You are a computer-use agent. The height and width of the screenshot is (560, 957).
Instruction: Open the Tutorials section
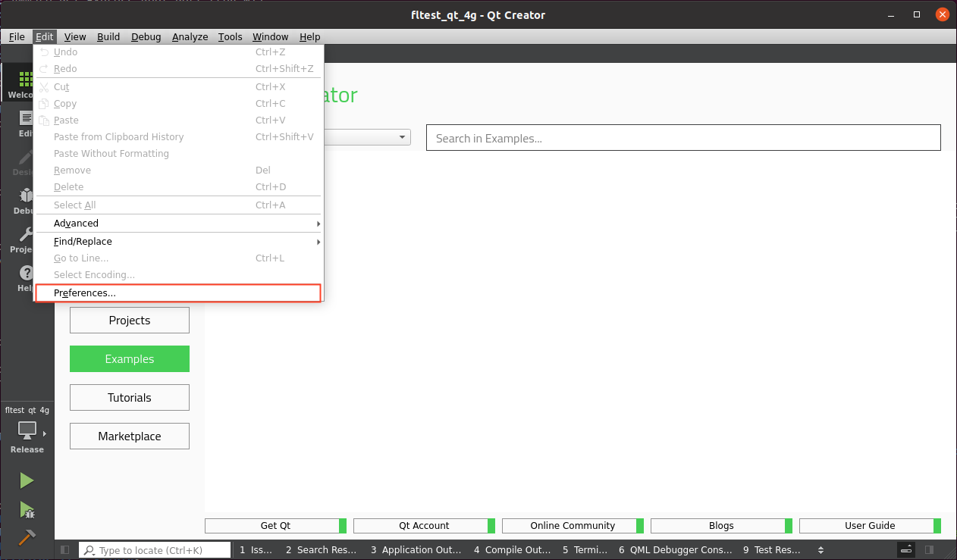pyautogui.click(x=130, y=397)
